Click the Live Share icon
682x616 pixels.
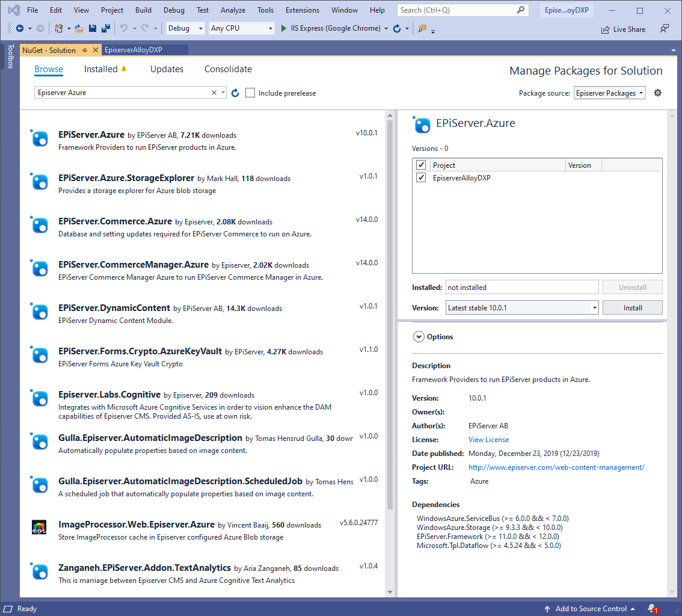coord(606,29)
